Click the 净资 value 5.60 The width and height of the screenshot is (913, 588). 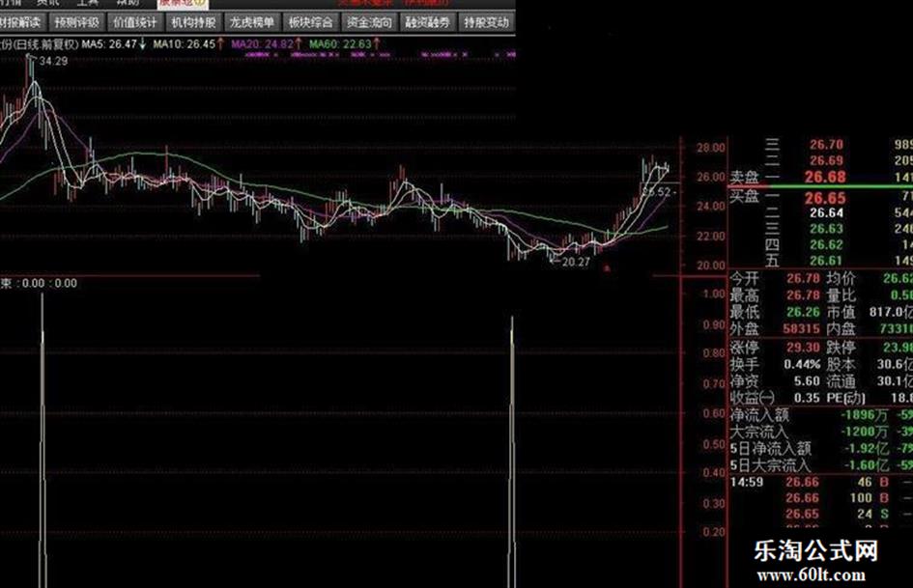pyautogui.click(x=807, y=381)
